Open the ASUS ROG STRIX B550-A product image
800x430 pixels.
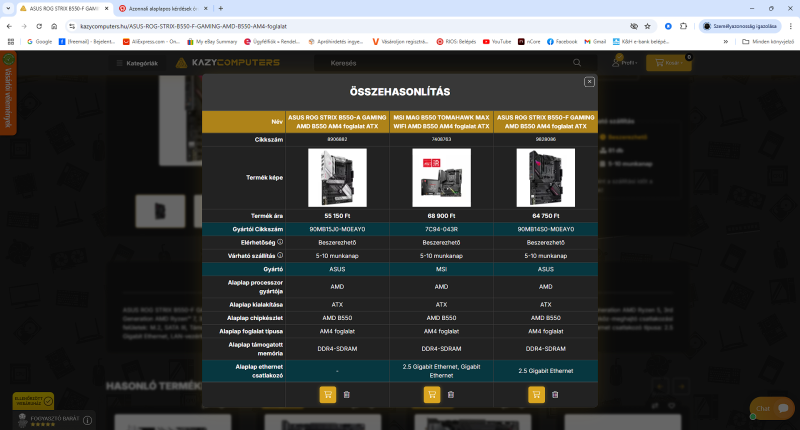337,178
